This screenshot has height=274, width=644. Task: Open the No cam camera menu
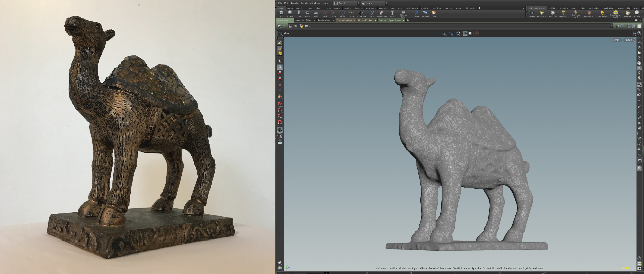click(x=629, y=40)
